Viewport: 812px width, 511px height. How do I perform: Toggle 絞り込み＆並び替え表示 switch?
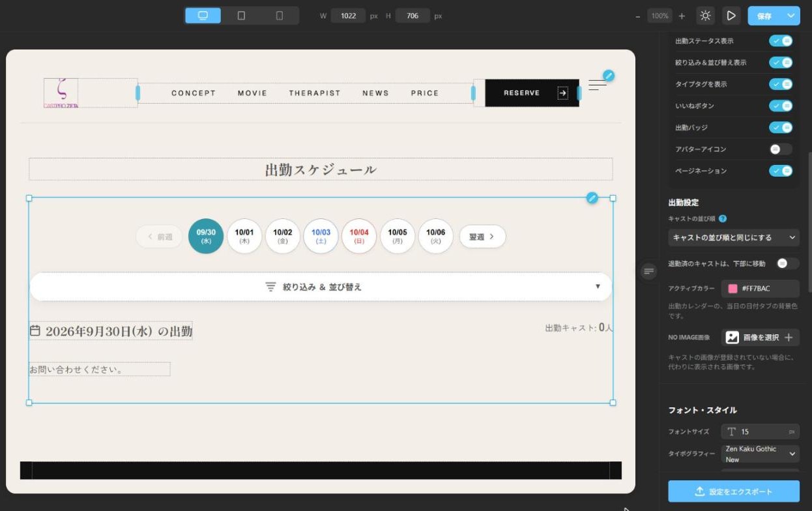tap(781, 63)
